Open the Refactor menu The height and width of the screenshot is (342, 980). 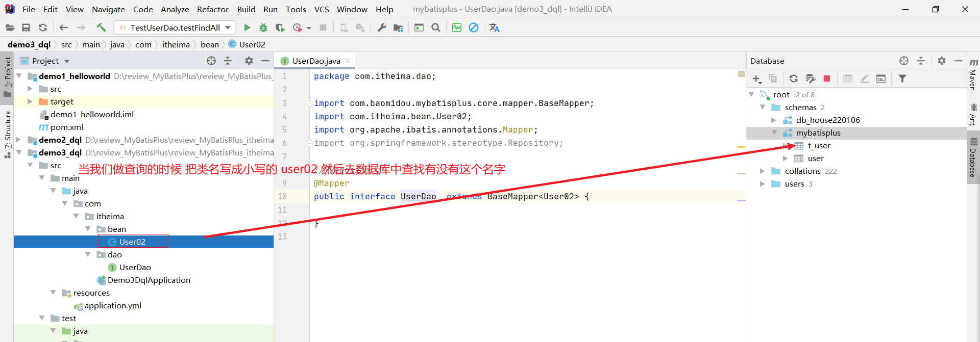pos(213,9)
